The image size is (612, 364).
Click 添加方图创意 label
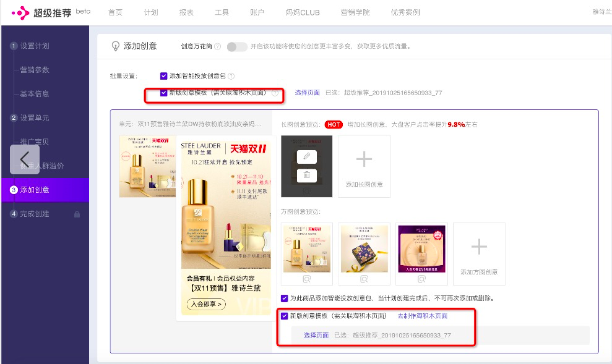479,272
